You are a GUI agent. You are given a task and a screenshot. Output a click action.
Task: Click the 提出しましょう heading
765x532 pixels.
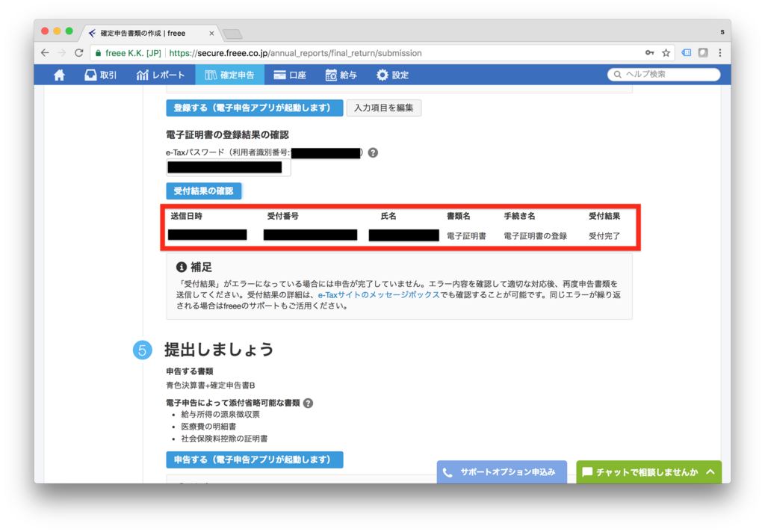[219, 350]
